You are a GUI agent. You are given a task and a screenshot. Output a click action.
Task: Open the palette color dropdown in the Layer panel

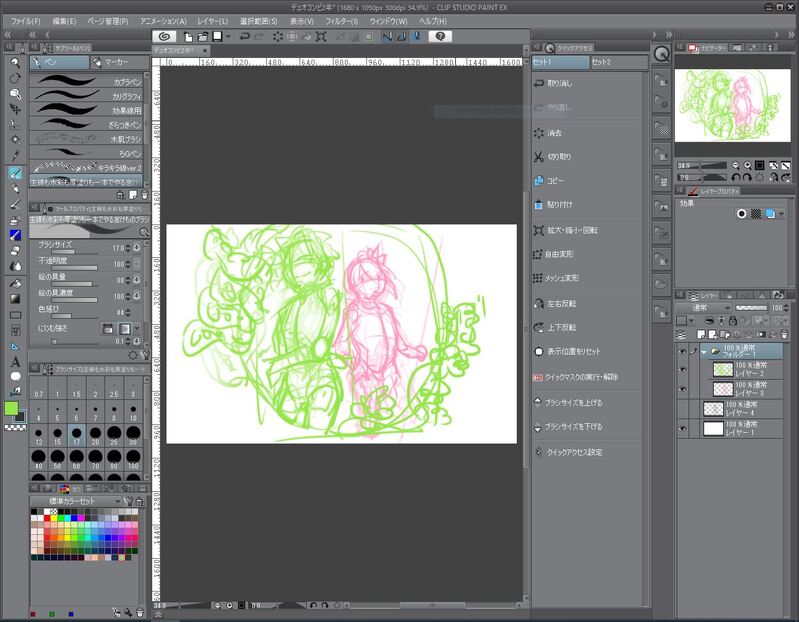pyautogui.click(x=691, y=321)
